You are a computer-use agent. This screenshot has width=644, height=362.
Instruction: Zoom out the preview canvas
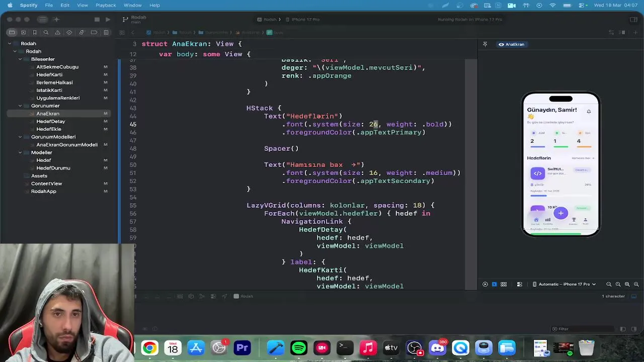point(609,284)
